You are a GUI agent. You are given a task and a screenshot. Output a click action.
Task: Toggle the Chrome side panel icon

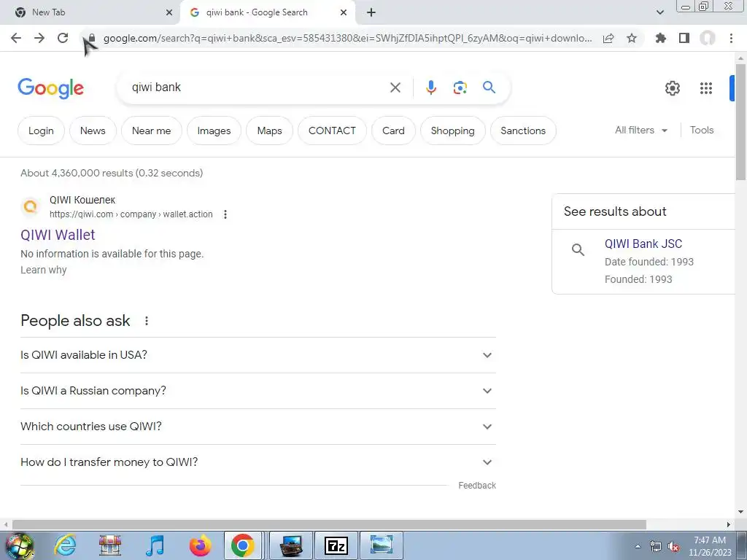tap(684, 38)
